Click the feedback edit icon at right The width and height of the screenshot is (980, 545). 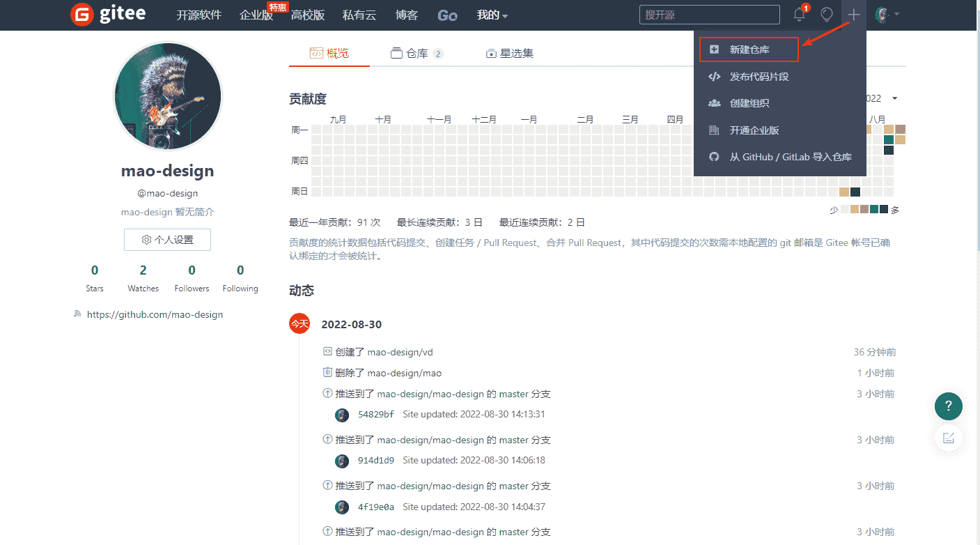pos(948,438)
